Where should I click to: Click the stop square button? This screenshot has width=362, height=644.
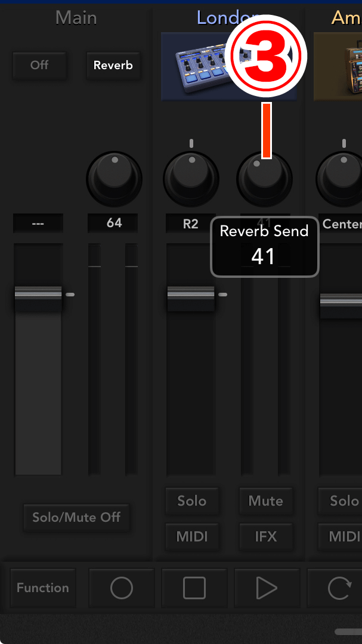click(x=194, y=588)
